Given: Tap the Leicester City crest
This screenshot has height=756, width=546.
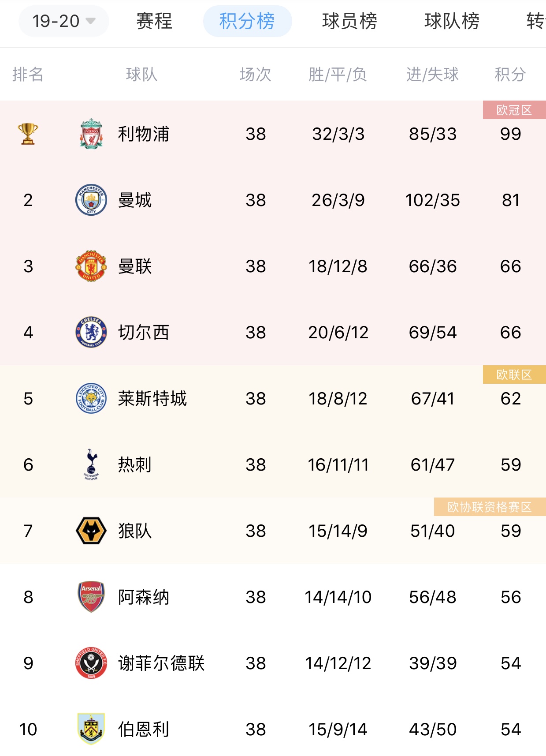Looking at the screenshot, I should [91, 398].
